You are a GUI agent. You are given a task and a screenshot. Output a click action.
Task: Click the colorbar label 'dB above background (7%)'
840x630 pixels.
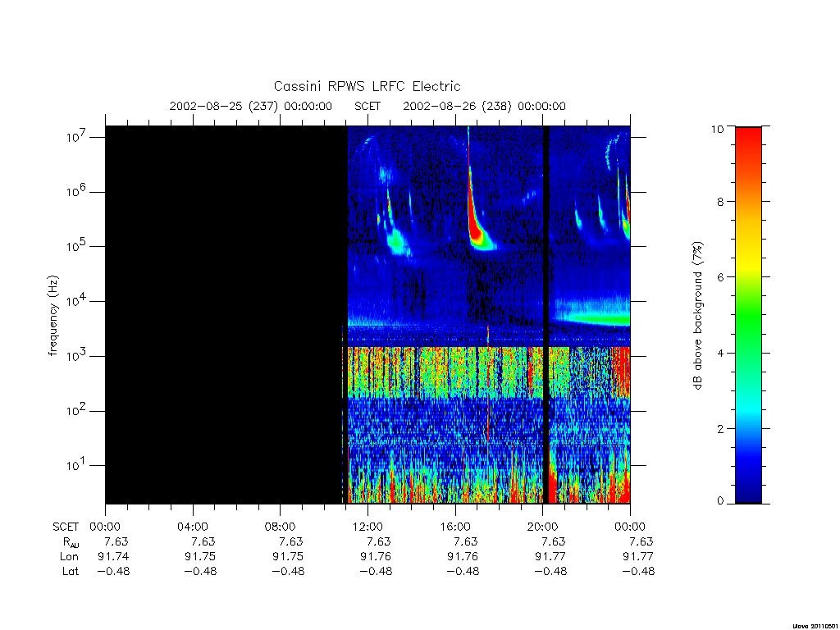(697, 315)
